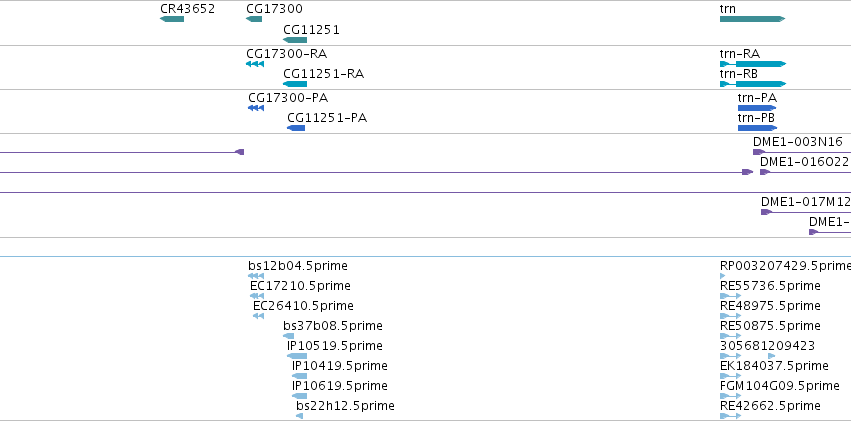Click the trn-PB protein feature
Viewport: 851px width, 421px height.
click(x=757, y=128)
